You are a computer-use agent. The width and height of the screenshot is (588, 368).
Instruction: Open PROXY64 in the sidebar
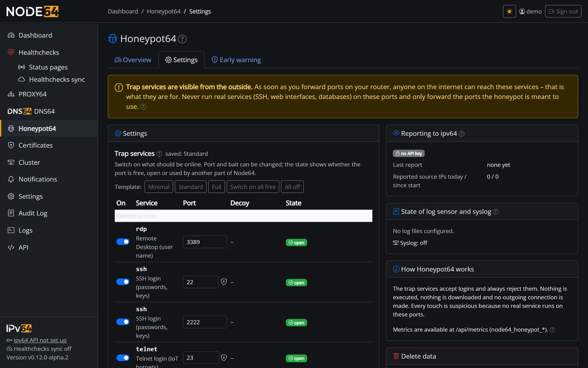pyautogui.click(x=49, y=94)
